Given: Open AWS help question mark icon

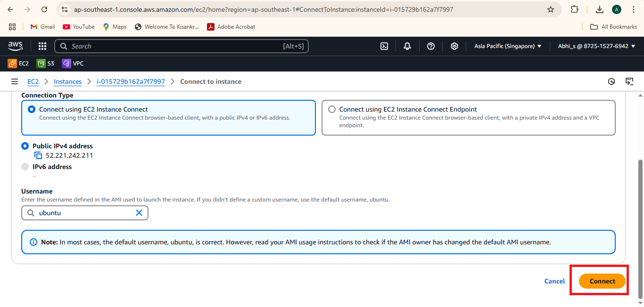Looking at the screenshot, I should tap(431, 46).
